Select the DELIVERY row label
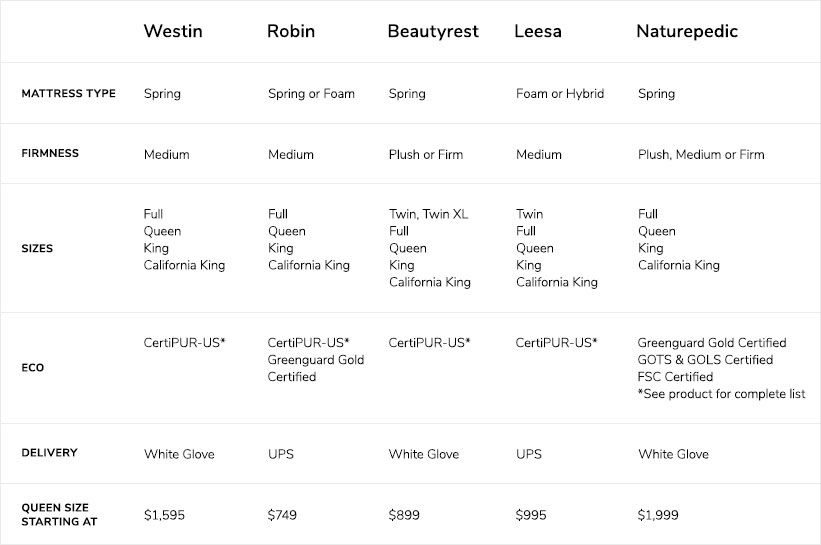 point(49,452)
